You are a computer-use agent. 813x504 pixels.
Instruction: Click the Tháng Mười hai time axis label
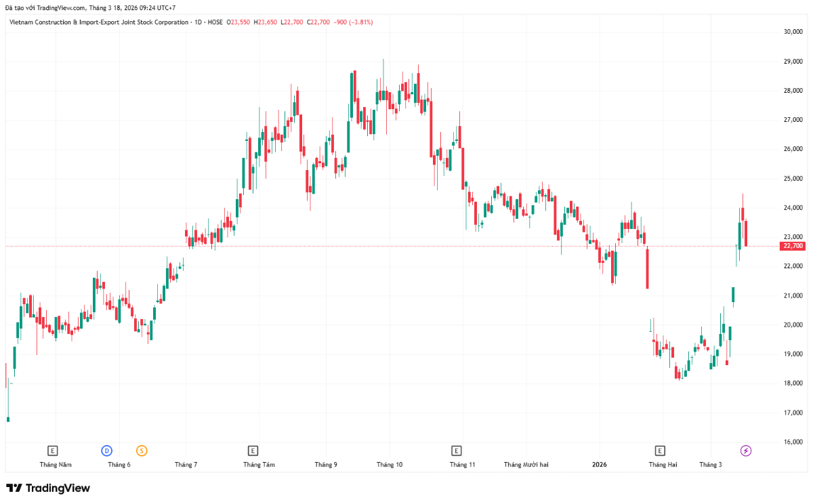tap(526, 465)
